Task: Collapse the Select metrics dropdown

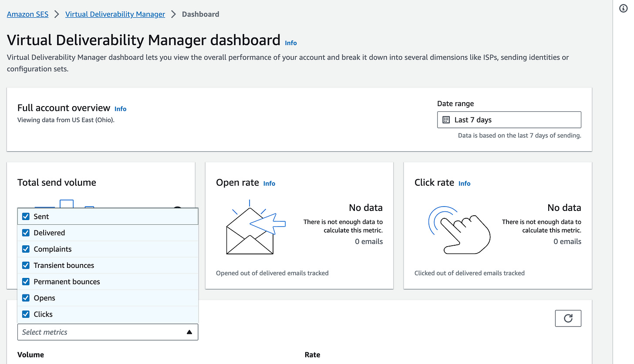Action: (108, 332)
